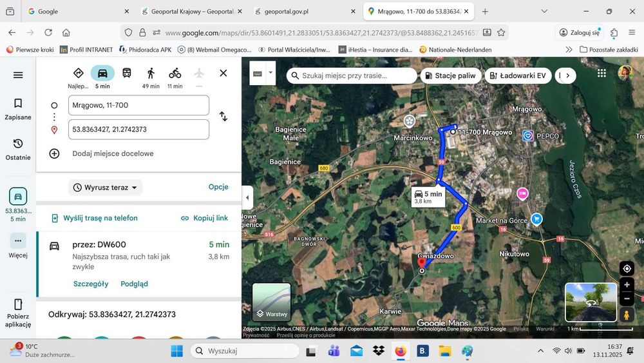Click the red destination pin on the map

tap(421, 262)
